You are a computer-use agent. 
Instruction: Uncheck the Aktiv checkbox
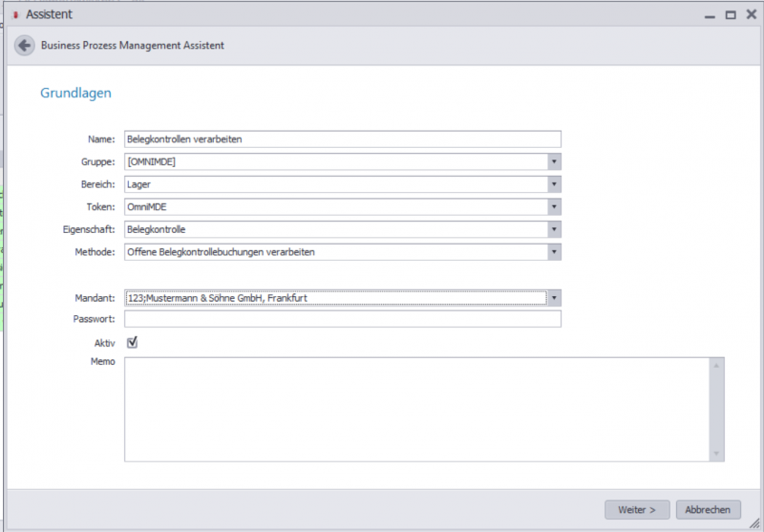[132, 342]
